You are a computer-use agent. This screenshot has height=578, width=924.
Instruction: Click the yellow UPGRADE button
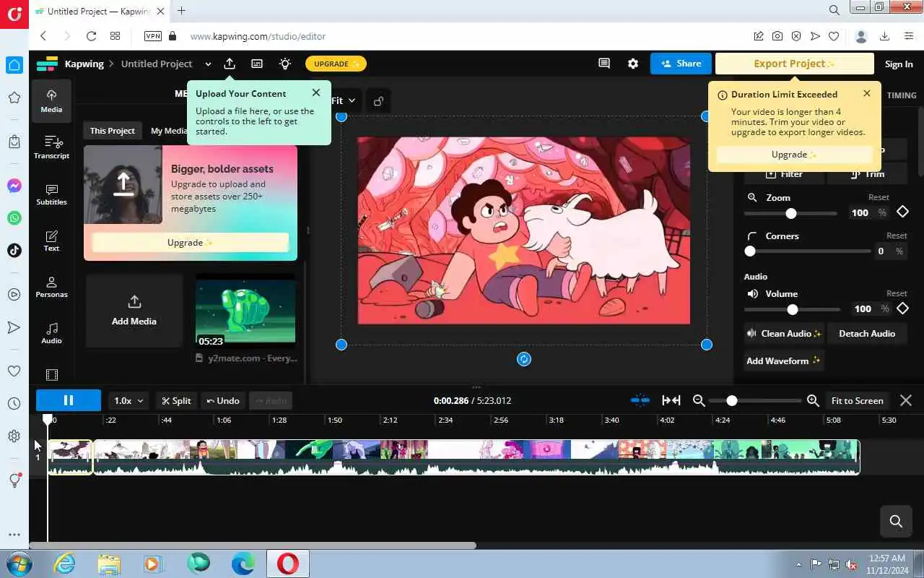click(x=336, y=64)
